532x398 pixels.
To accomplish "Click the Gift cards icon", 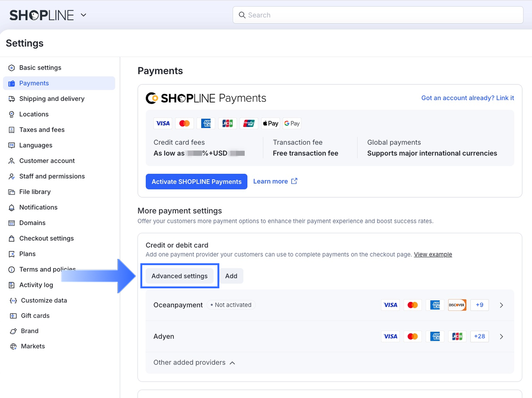I will pos(13,316).
